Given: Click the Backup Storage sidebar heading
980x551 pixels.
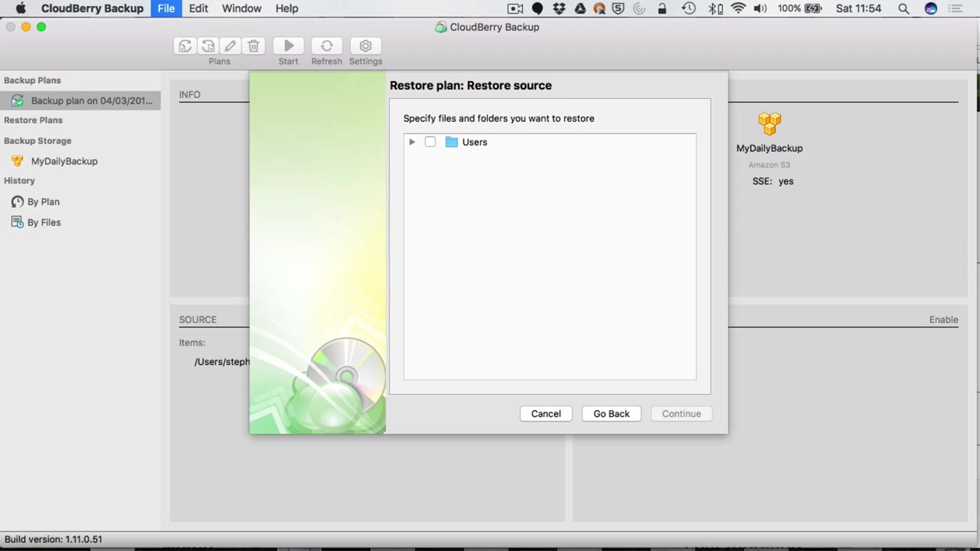Looking at the screenshot, I should pyautogui.click(x=38, y=141).
